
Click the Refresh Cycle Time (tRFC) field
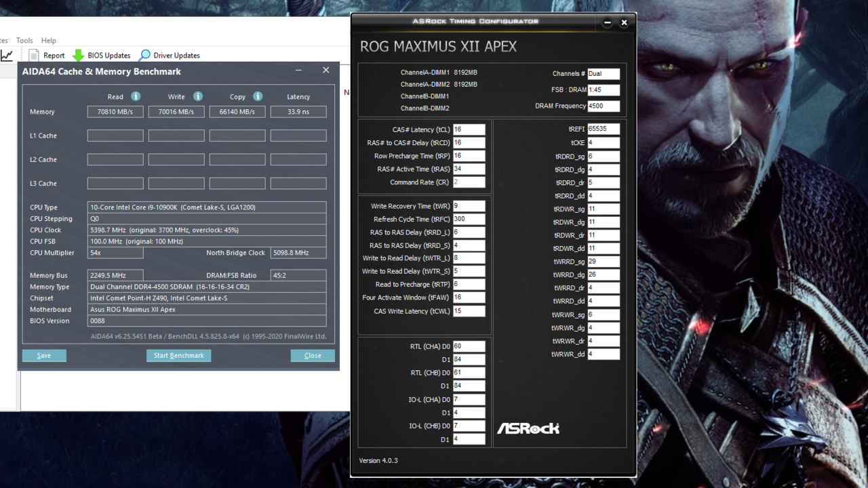click(x=469, y=219)
